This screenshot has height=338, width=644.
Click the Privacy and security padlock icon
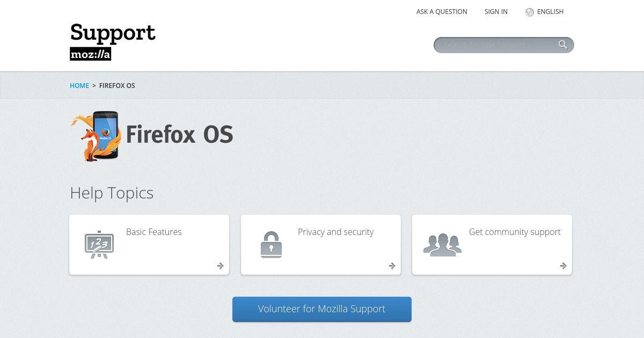(271, 245)
